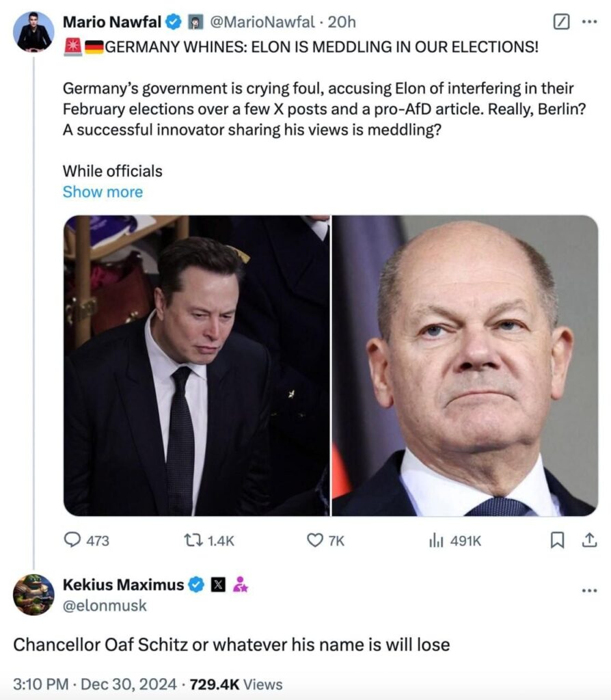Click the @elonmusk handle

tap(105, 605)
